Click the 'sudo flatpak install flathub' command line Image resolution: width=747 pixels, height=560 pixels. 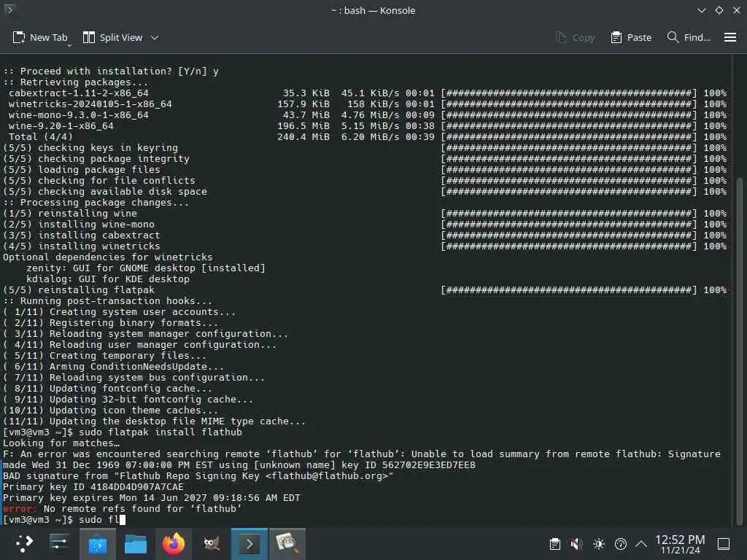click(123, 432)
